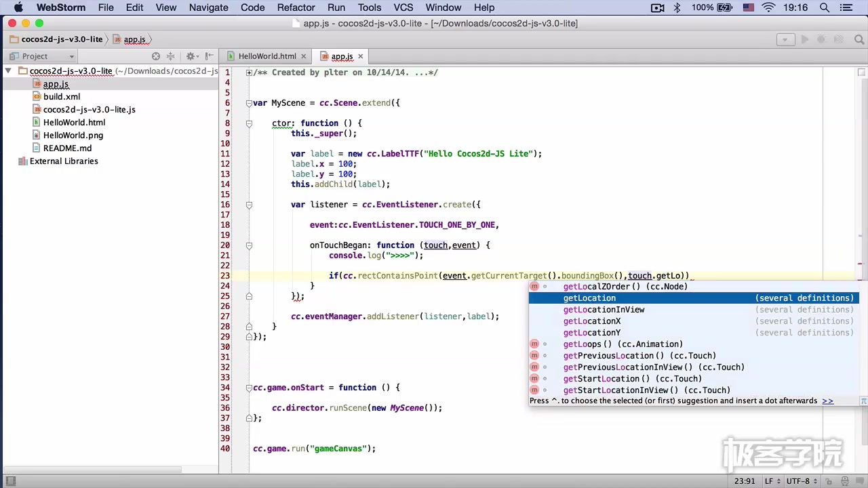868x488 pixels.
Task: Select getLocationX suggestion
Action: (694, 321)
